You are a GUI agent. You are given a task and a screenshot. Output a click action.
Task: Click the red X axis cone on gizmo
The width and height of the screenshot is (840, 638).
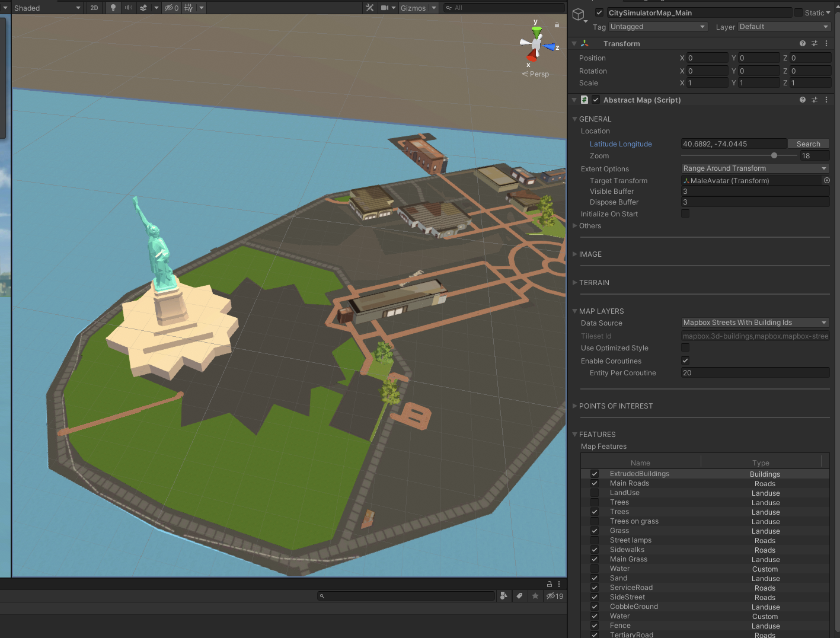point(532,56)
